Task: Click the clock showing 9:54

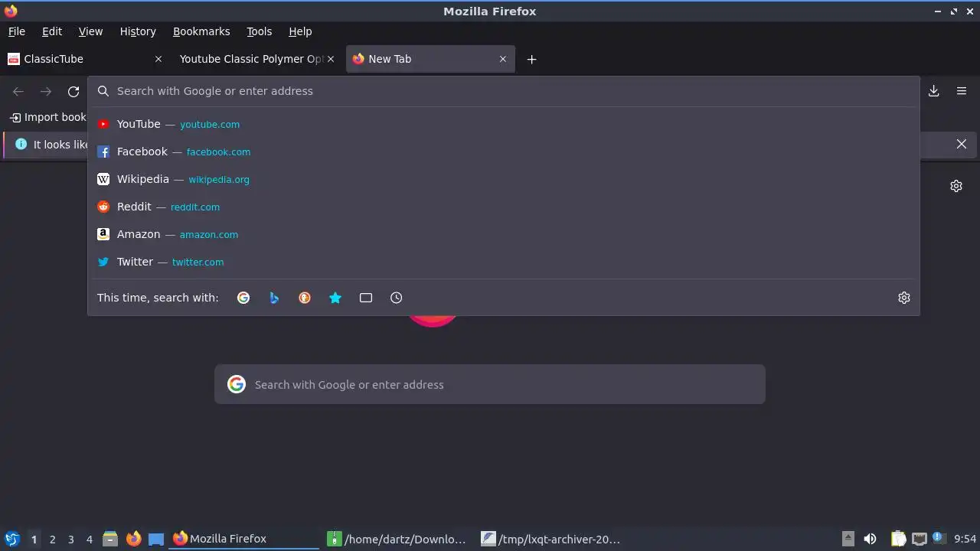Action: click(x=965, y=539)
